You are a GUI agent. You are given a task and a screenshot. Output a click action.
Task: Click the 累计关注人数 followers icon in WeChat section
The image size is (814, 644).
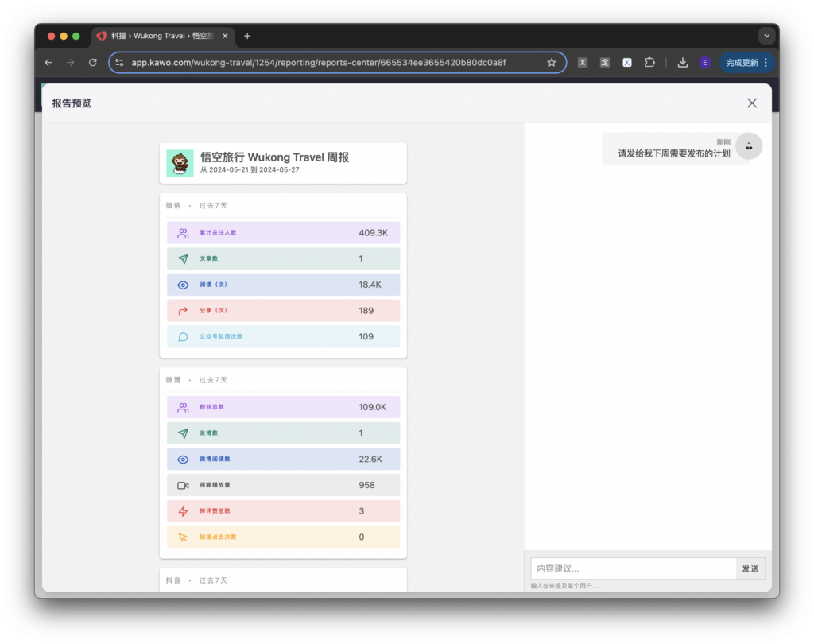tap(183, 233)
